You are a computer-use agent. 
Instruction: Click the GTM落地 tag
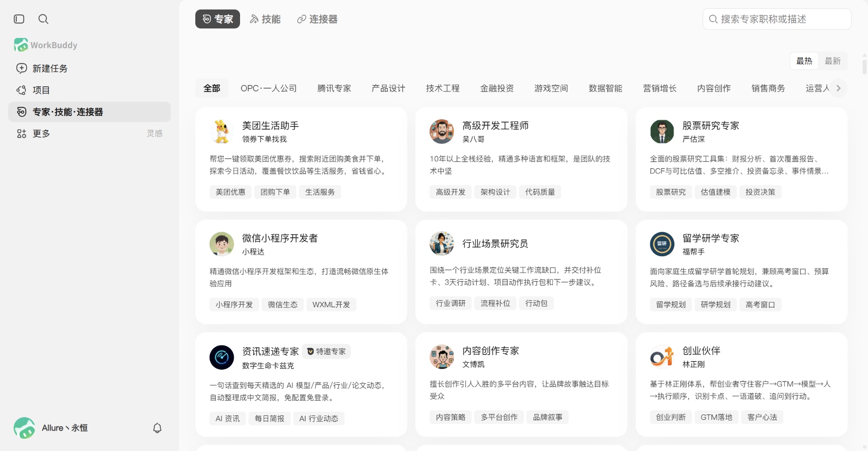pos(717,417)
